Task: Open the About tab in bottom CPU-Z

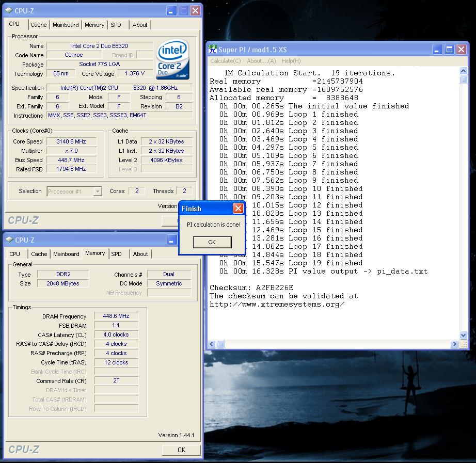Action: (140, 254)
